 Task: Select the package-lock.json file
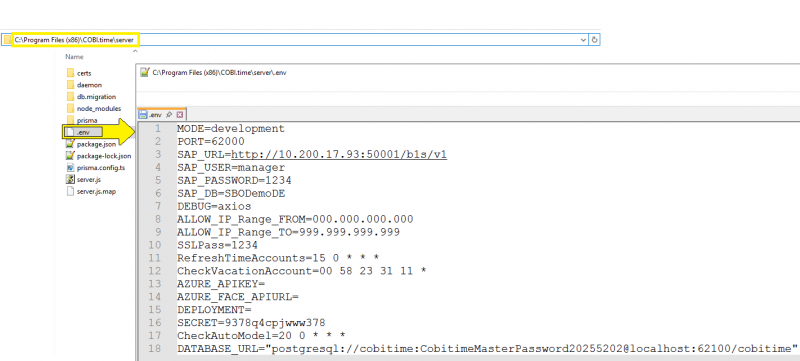98,156
